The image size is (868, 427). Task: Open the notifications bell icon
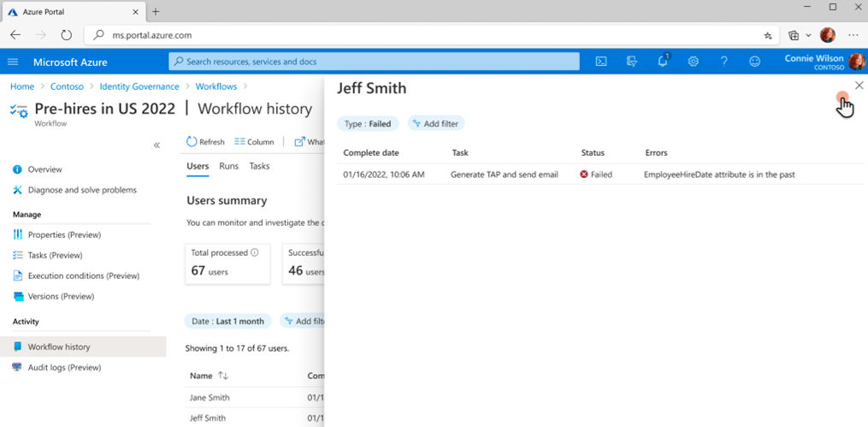coord(663,62)
